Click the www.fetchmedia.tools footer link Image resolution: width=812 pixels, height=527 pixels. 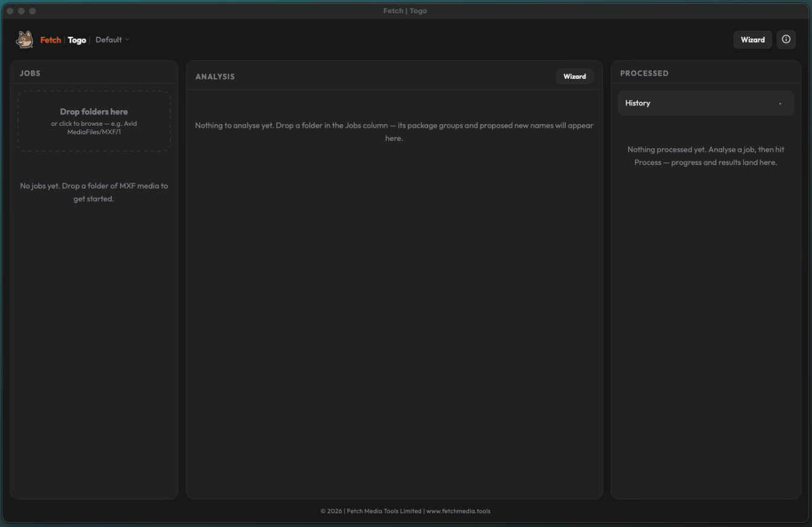tap(458, 511)
